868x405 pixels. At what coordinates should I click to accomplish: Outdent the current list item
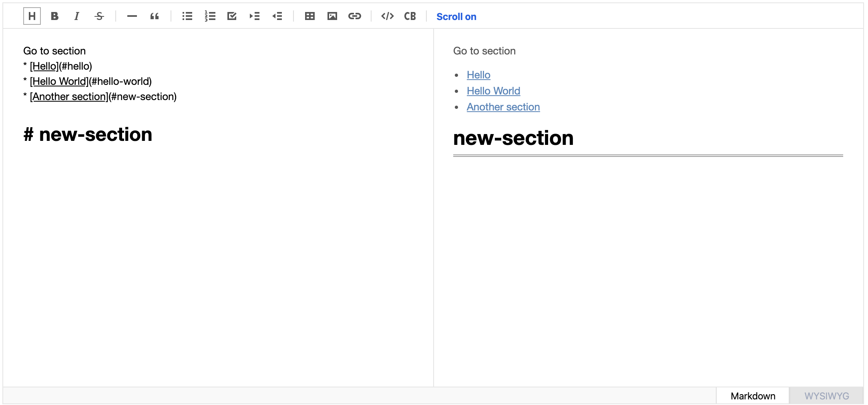[277, 16]
